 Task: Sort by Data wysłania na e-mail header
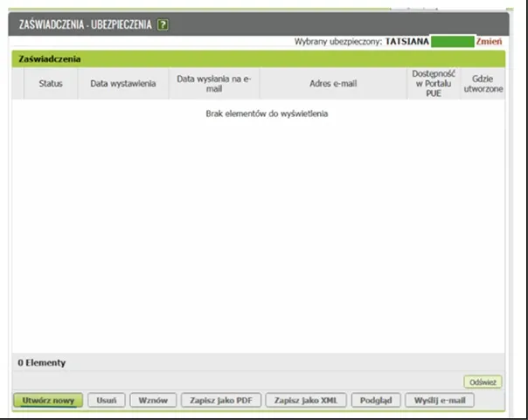click(214, 84)
